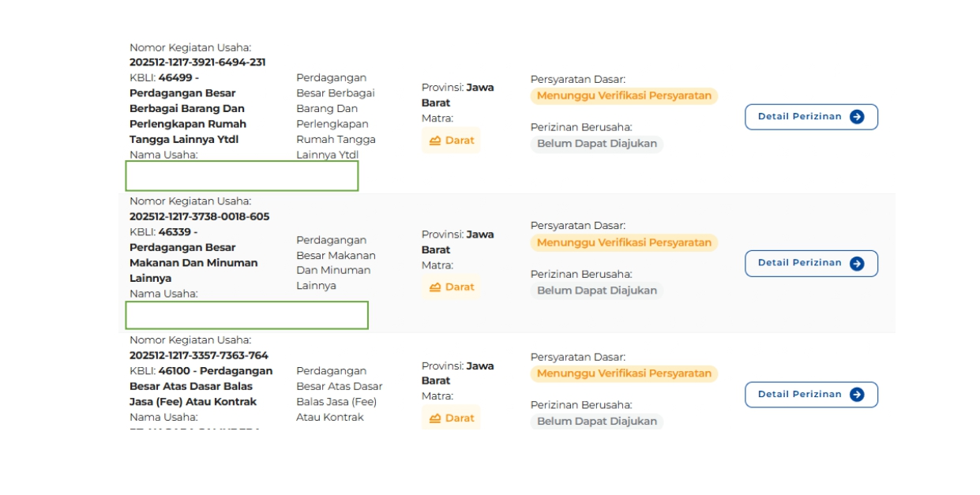980x495 pixels.
Task: Click the Darat matra icon in KBLI 46499 row
Action: click(435, 141)
